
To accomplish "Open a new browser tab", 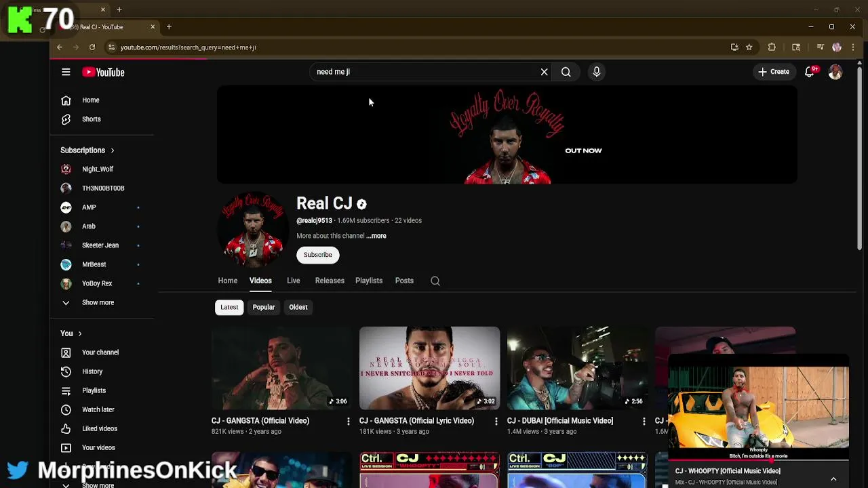I will pyautogui.click(x=169, y=27).
